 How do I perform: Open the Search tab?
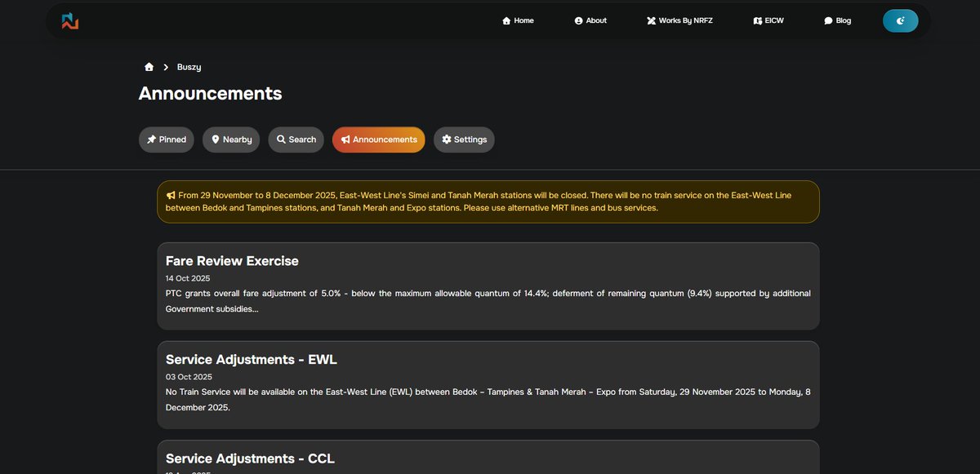pyautogui.click(x=296, y=140)
